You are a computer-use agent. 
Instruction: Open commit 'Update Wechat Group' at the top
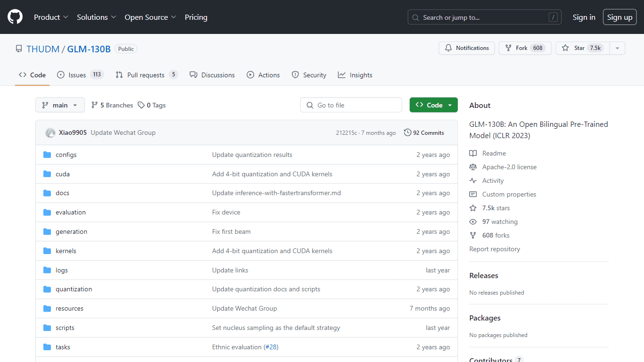pyautogui.click(x=123, y=133)
